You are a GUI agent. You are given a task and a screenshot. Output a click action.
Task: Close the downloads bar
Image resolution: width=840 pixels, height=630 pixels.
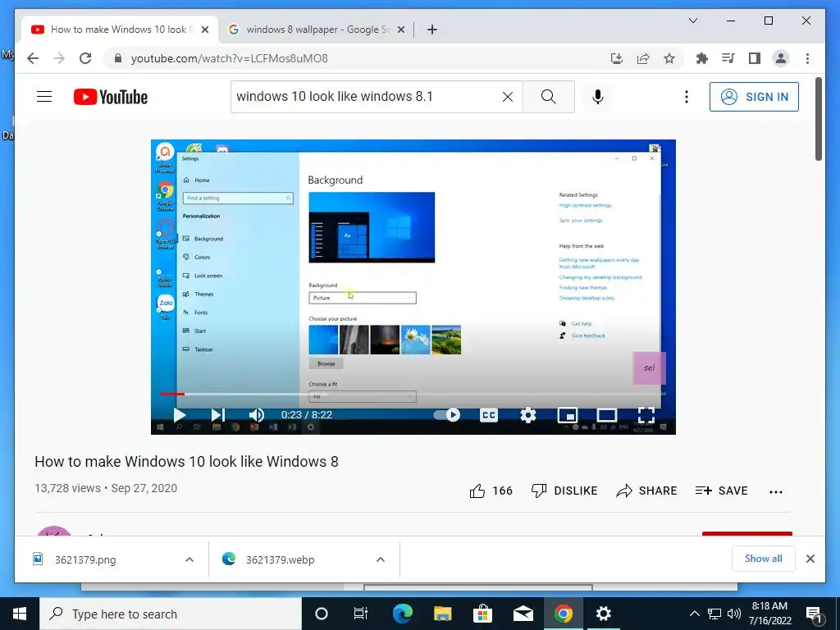pyautogui.click(x=810, y=559)
